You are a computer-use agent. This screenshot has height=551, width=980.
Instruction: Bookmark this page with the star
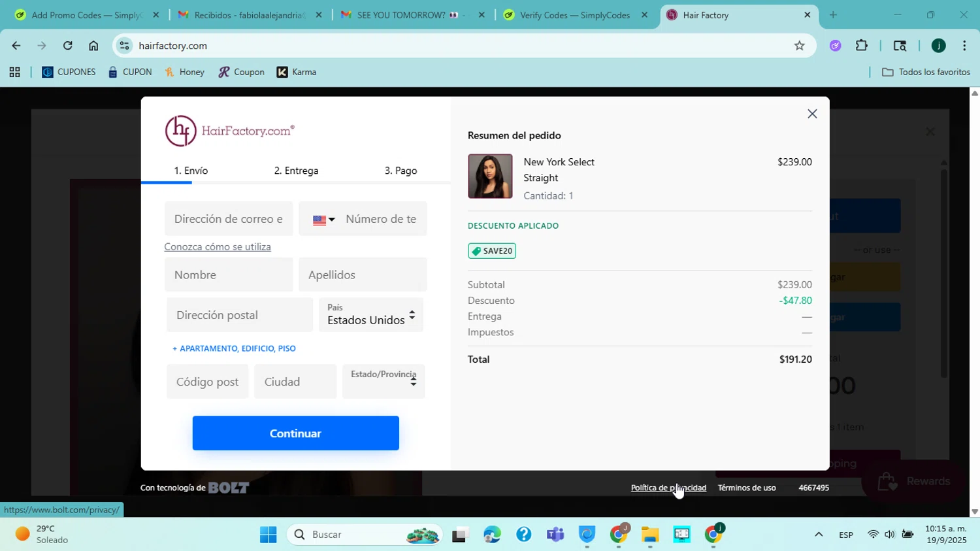(x=799, y=46)
